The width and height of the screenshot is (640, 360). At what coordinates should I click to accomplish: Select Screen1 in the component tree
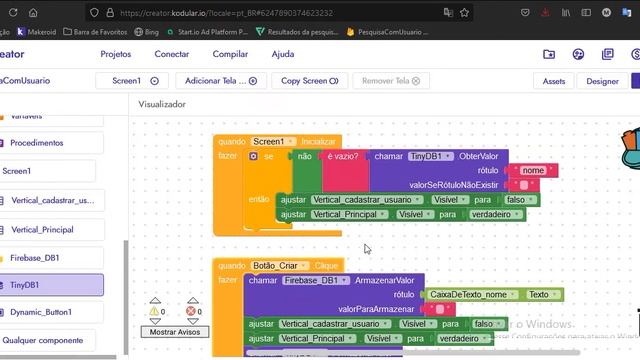tap(47, 171)
